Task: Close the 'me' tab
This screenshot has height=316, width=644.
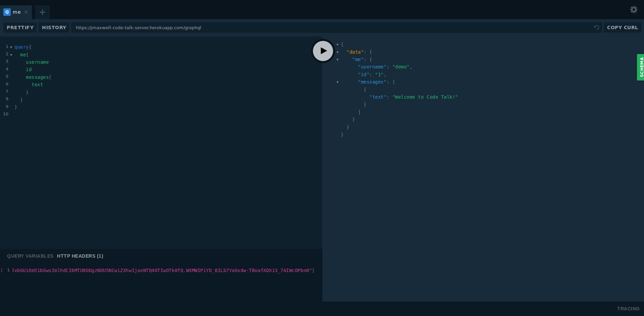Action: 26,12
